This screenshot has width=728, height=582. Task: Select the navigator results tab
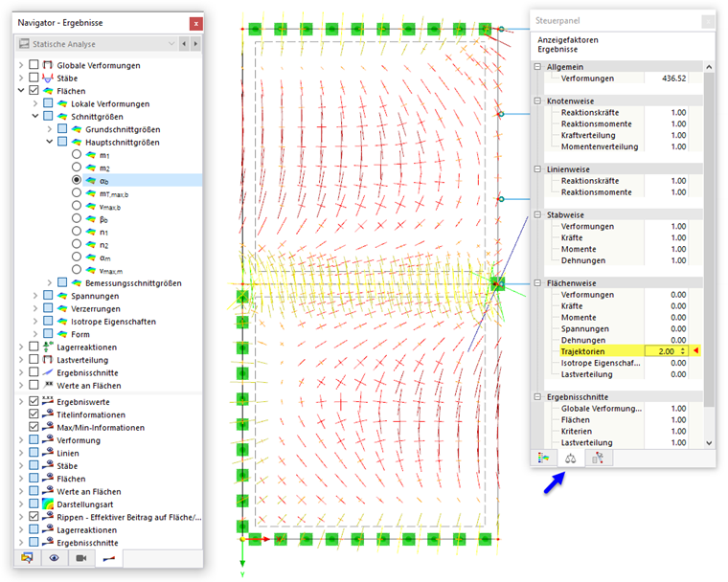[108, 558]
